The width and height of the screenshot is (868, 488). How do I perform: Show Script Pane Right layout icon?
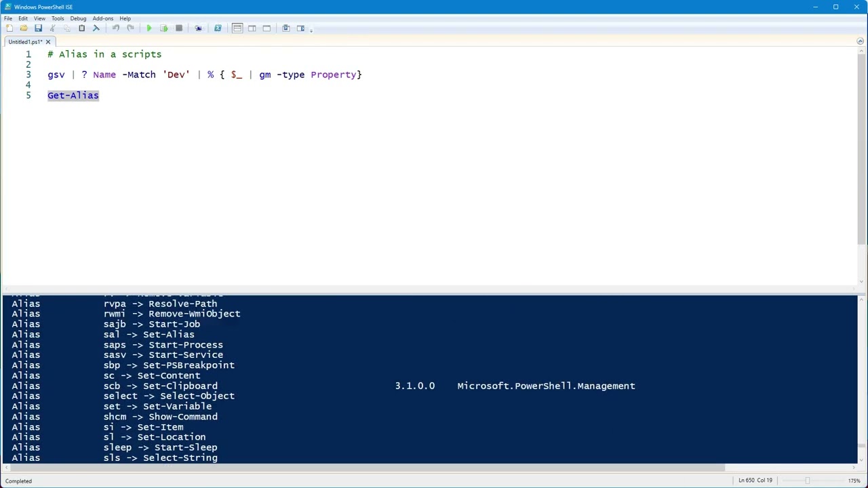click(252, 28)
